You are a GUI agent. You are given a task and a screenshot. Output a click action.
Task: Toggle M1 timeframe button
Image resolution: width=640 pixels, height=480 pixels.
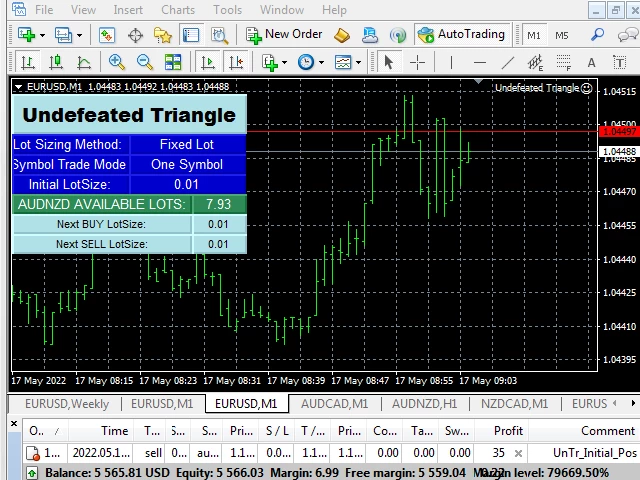534,35
